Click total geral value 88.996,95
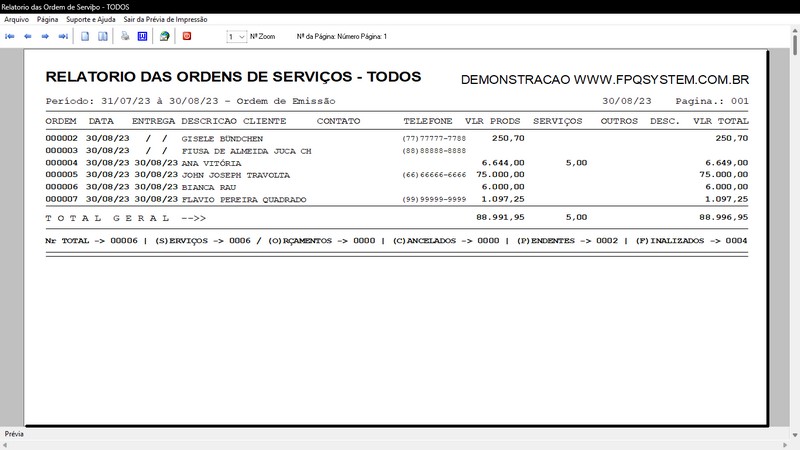 (x=723, y=217)
